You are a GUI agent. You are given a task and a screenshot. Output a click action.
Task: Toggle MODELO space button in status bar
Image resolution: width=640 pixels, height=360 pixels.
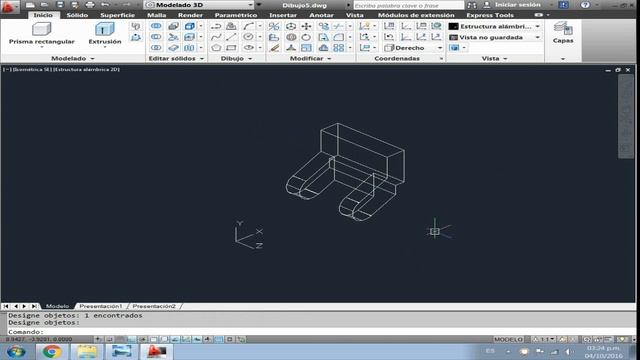[508, 339]
